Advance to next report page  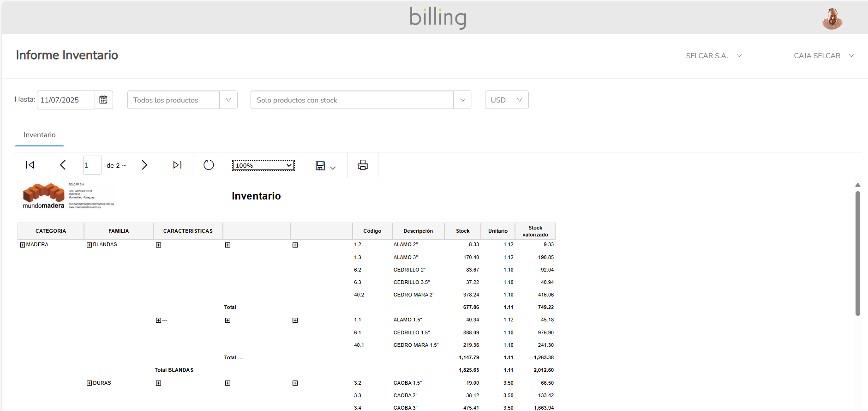click(144, 165)
